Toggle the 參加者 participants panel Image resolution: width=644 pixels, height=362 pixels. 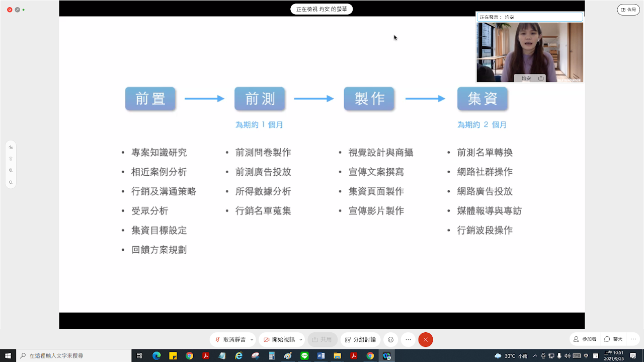(x=585, y=339)
